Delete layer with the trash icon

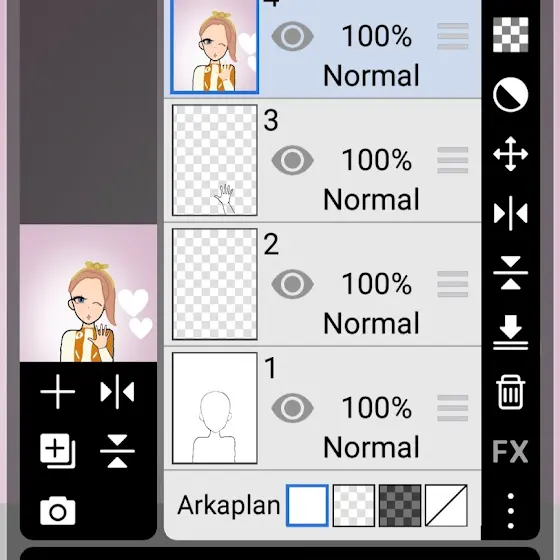click(x=510, y=392)
